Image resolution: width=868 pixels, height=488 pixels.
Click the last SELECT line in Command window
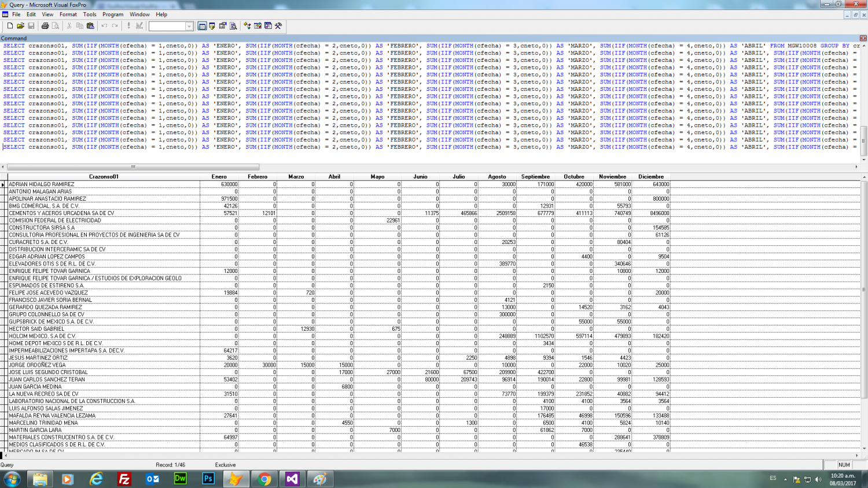pyautogui.click(x=429, y=147)
